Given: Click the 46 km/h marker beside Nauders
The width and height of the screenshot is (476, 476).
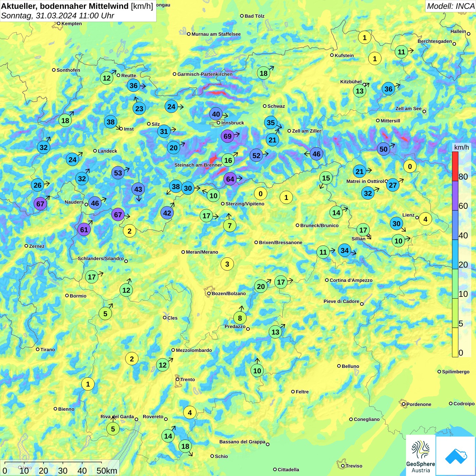Looking at the screenshot, I should pyautogui.click(x=95, y=203).
